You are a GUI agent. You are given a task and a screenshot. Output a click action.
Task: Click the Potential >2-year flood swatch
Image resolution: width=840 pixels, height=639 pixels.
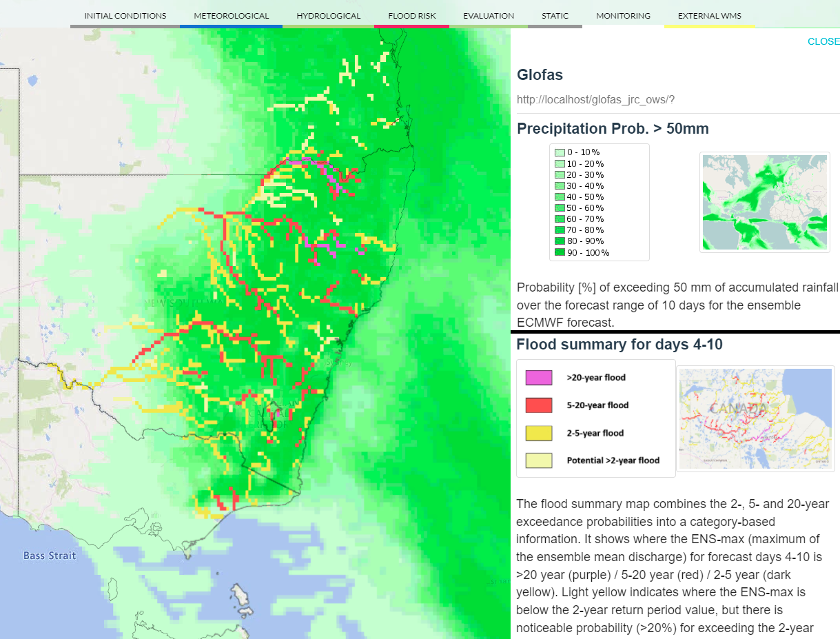pyautogui.click(x=539, y=460)
